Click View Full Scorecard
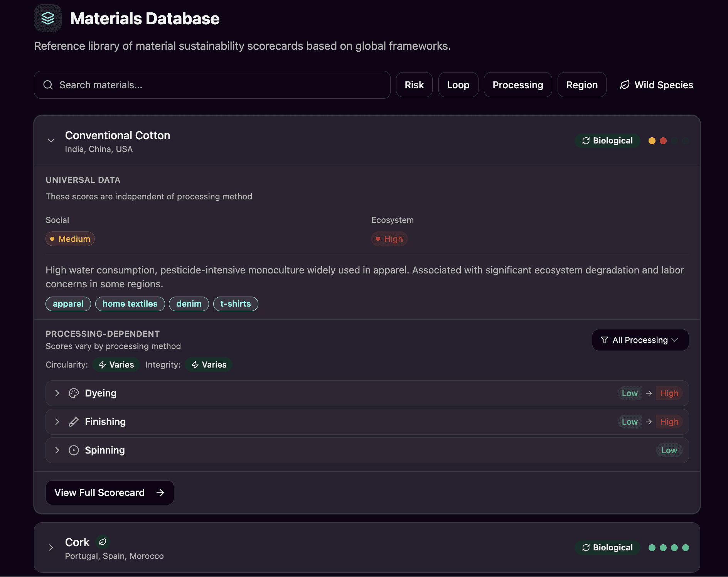Image resolution: width=728 pixels, height=577 pixels. [x=110, y=493]
